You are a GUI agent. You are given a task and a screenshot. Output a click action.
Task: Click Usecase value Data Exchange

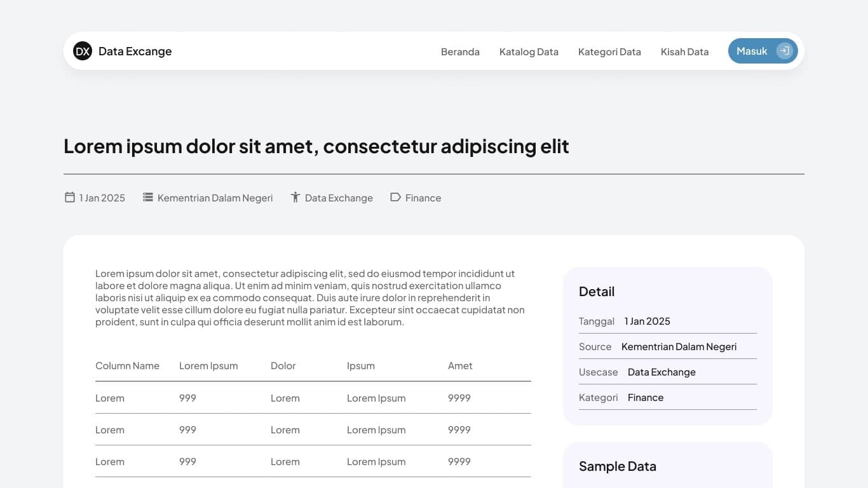point(661,372)
